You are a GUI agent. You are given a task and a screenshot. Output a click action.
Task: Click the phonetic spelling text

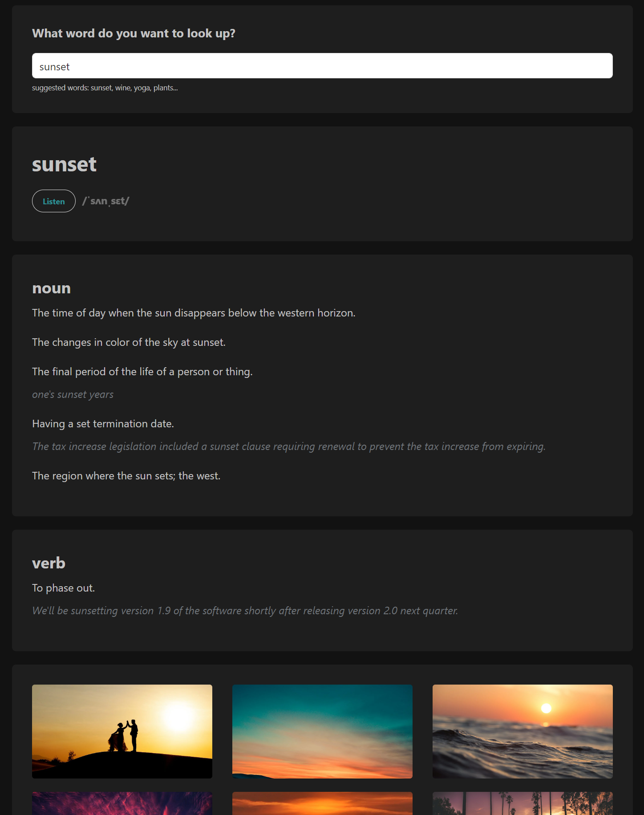coord(106,201)
